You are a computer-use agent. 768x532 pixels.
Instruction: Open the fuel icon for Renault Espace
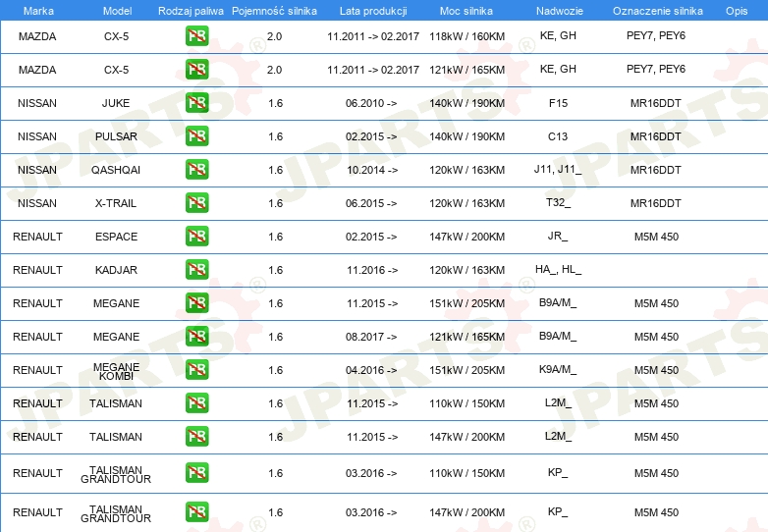(196, 236)
